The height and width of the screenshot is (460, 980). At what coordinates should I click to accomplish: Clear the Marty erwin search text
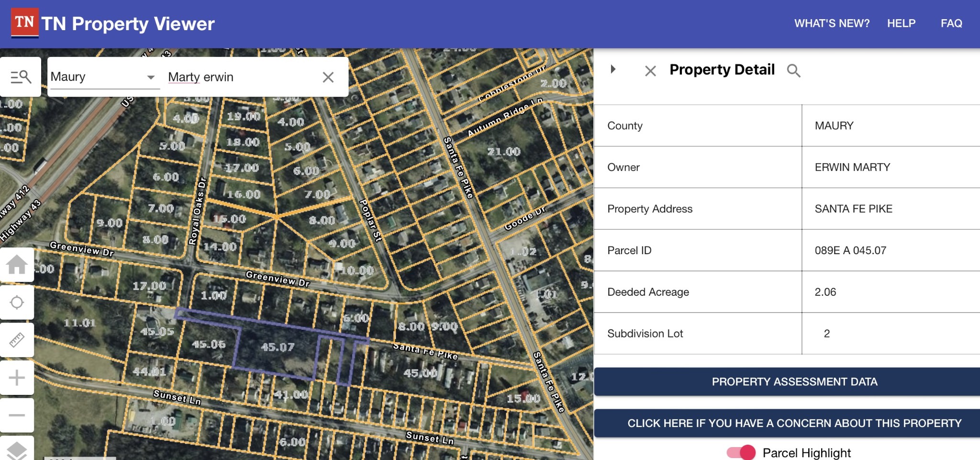(328, 77)
